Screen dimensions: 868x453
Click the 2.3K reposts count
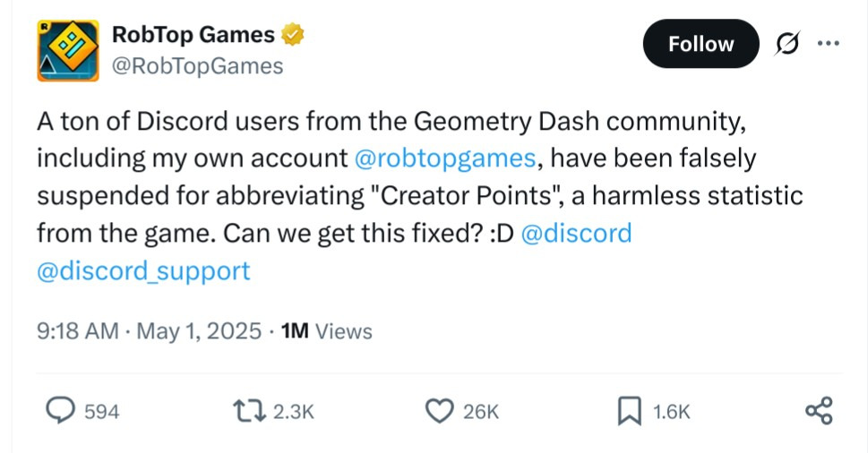coord(293,412)
